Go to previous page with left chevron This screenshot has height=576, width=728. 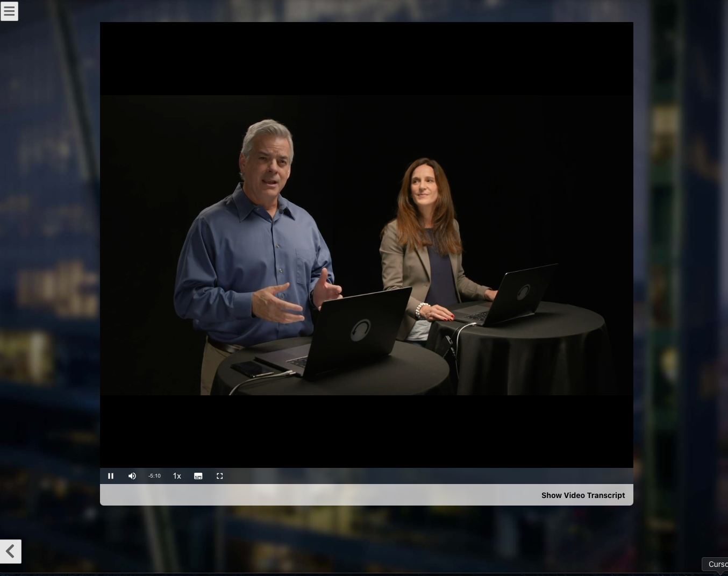click(x=10, y=551)
